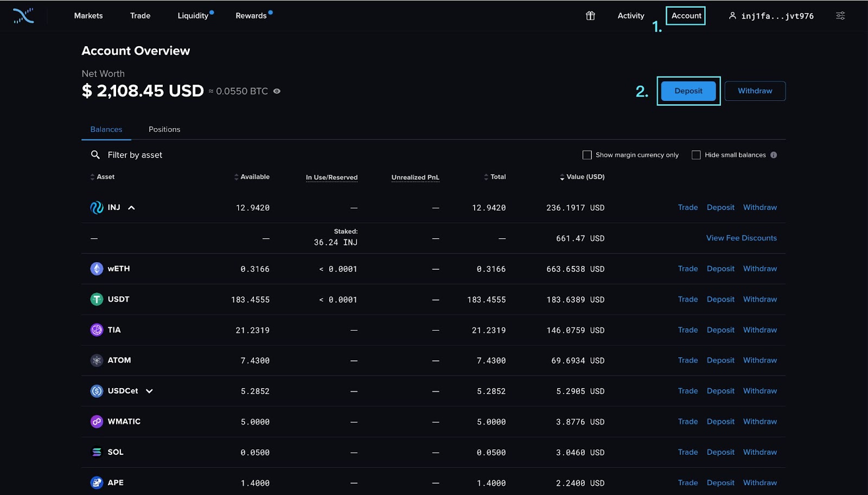Focus the Filter by asset field
Screen dimensions: 868x495
[x=135, y=155]
